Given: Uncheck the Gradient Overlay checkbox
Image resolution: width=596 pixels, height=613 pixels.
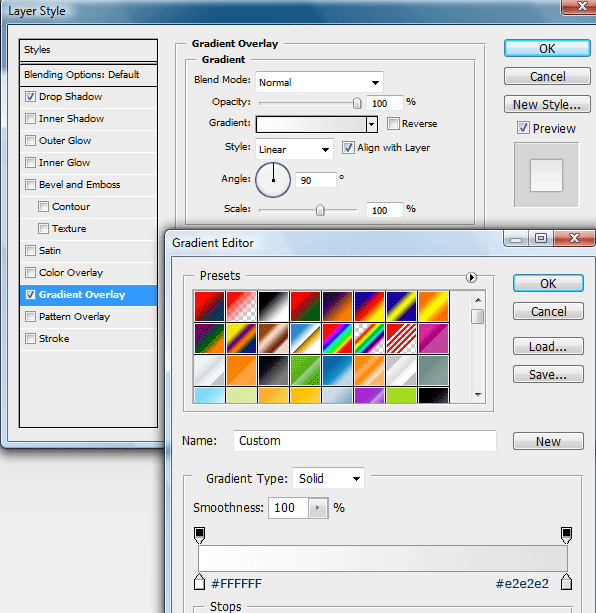Looking at the screenshot, I should point(30,294).
